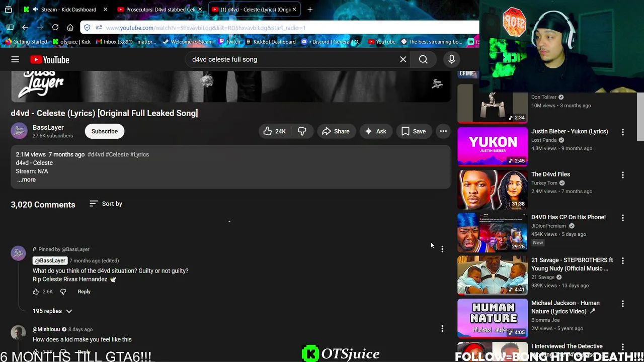644x362 pixels.
Task: Open options for The D4vd Files video
Action: coord(623,175)
